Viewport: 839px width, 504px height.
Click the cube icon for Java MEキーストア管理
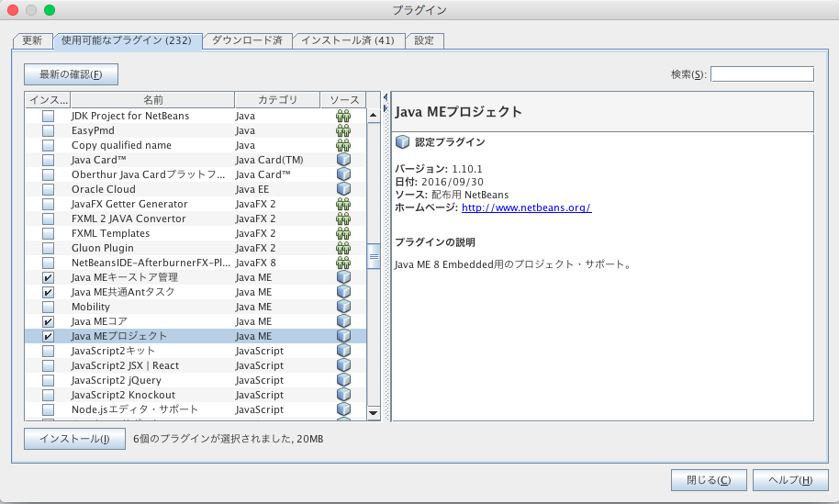click(x=343, y=277)
